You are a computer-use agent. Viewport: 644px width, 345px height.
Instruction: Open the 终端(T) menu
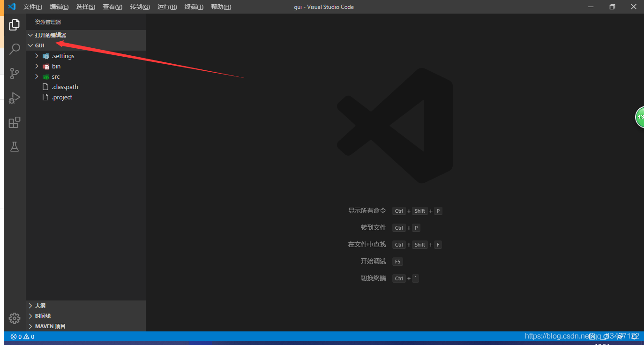click(194, 7)
